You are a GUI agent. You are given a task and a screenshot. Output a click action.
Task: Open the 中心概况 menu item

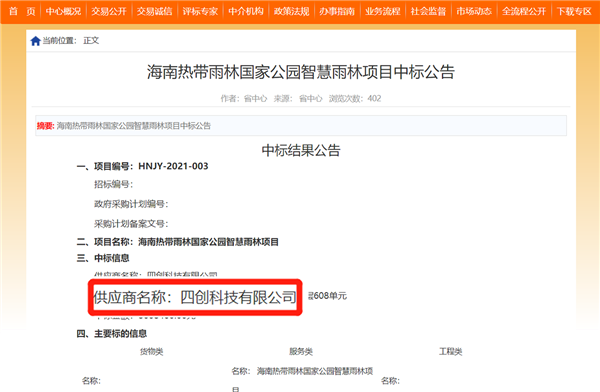tap(64, 11)
